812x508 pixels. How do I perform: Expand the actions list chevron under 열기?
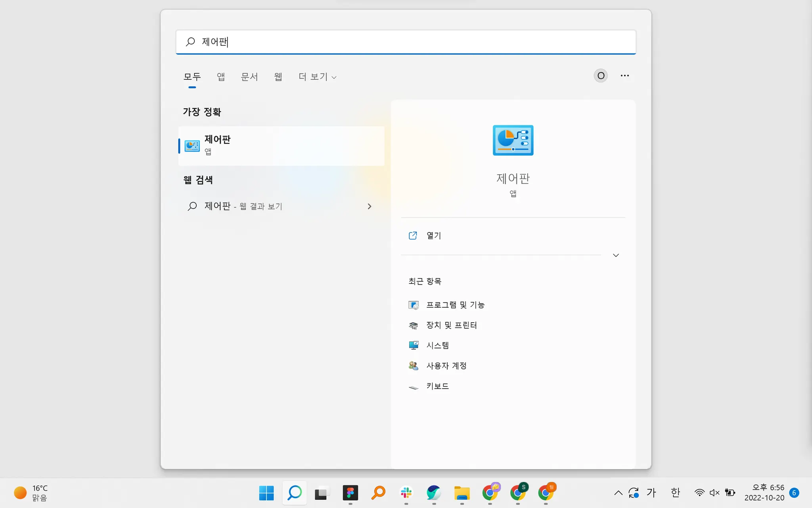[x=616, y=255]
